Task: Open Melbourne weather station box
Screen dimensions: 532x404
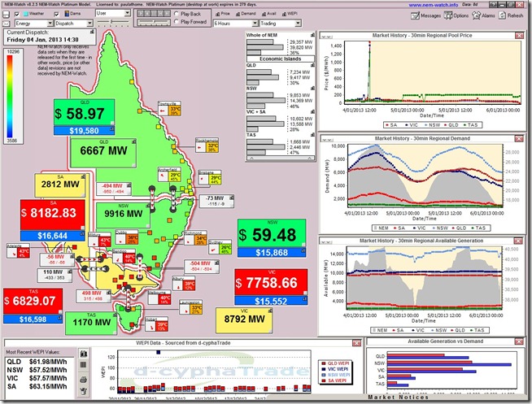Action: (159, 298)
